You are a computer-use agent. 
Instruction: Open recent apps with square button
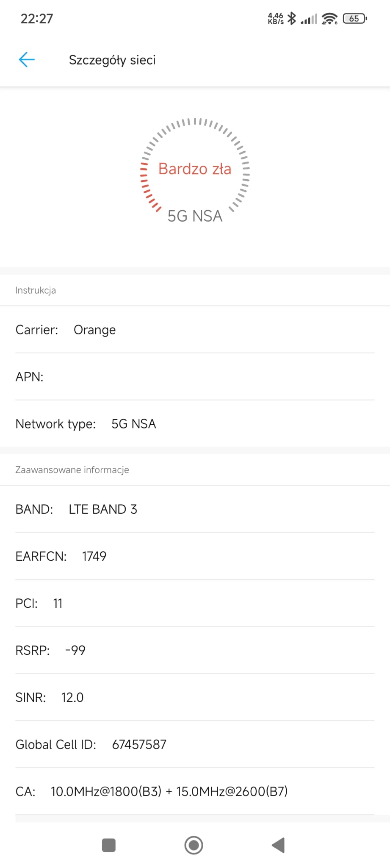pyautogui.click(x=109, y=845)
